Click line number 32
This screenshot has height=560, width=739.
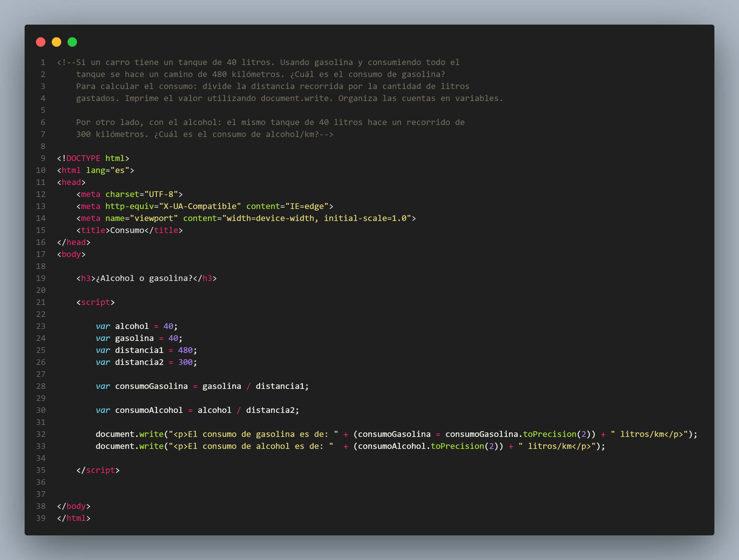(41, 434)
